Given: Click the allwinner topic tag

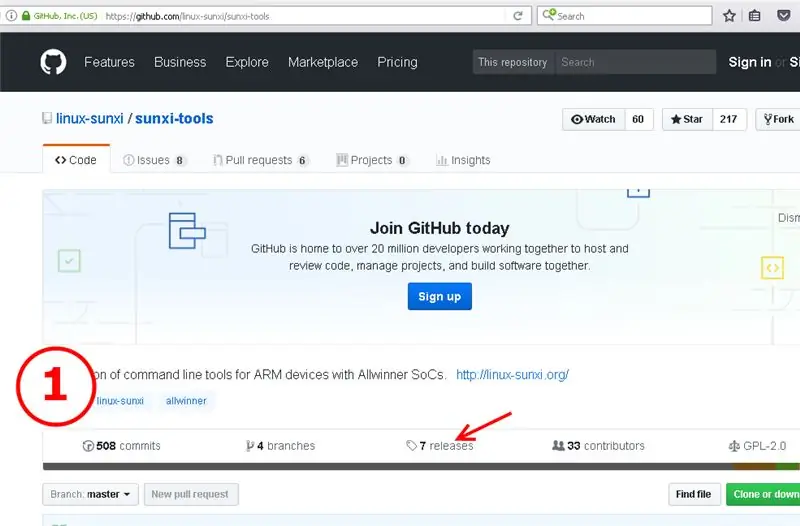Looking at the screenshot, I should 186,401.
